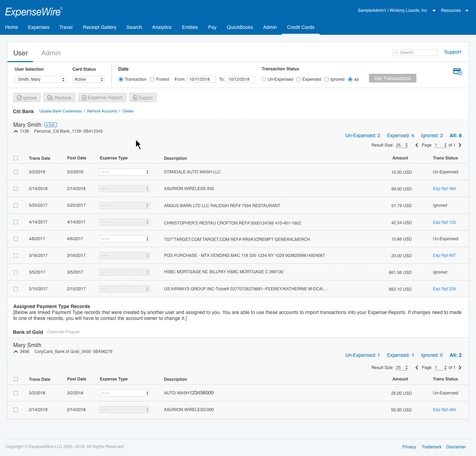Click the From date field
The width and height of the screenshot is (476, 456).
[x=201, y=79]
